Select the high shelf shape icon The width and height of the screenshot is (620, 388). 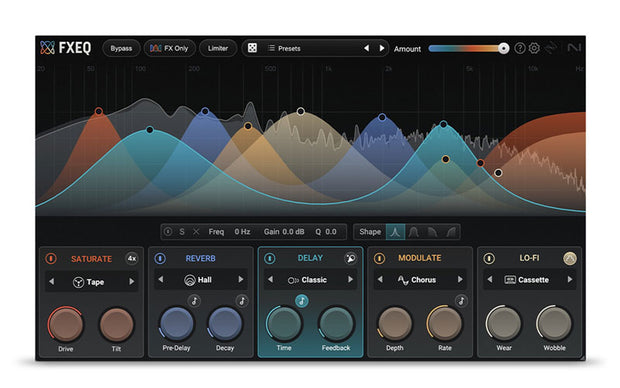click(x=451, y=232)
